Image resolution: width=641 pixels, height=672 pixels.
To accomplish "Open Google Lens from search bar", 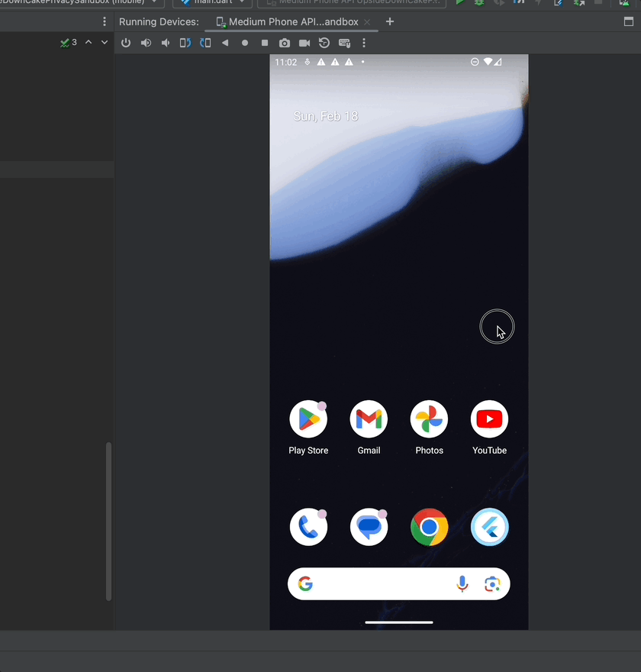I will (492, 583).
